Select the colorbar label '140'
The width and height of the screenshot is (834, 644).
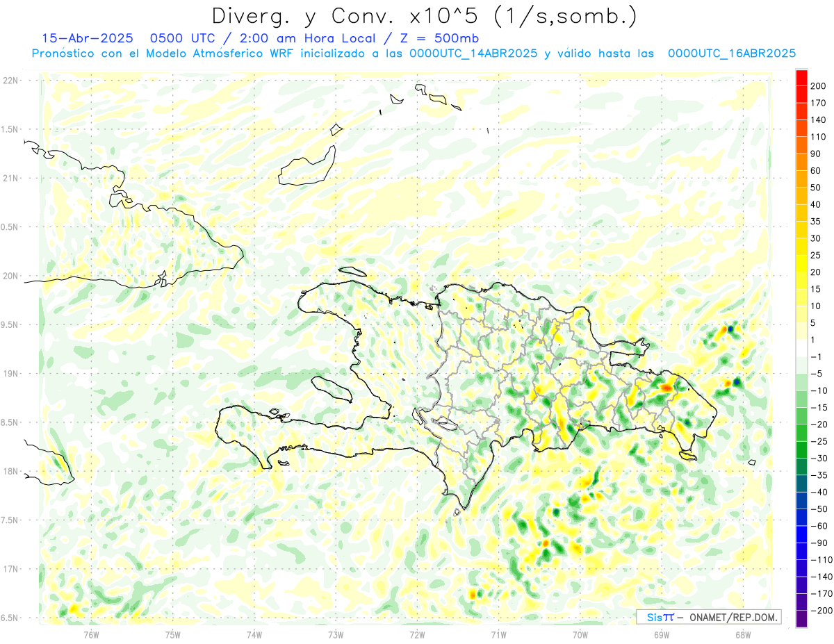pos(819,120)
